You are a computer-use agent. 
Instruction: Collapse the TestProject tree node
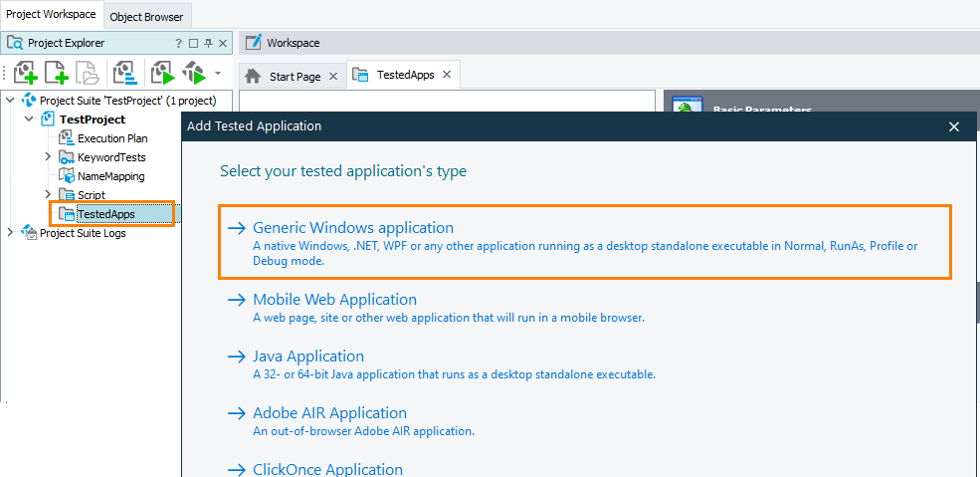30,119
